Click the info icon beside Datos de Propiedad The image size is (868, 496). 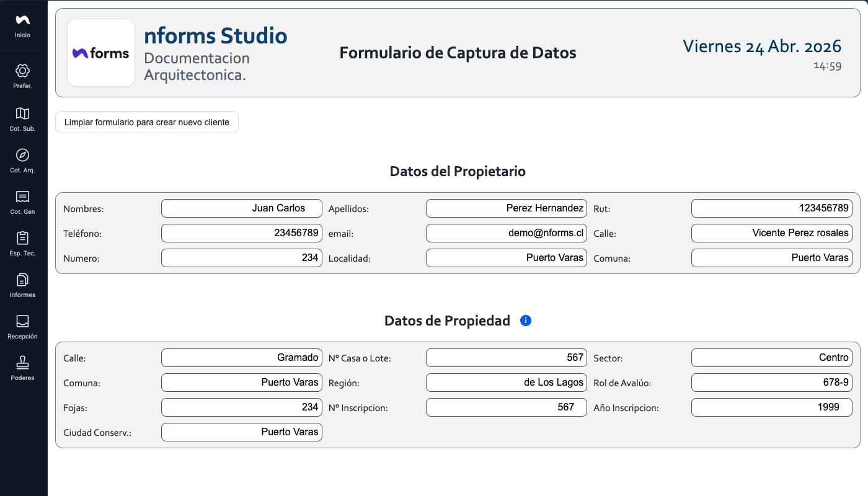526,321
